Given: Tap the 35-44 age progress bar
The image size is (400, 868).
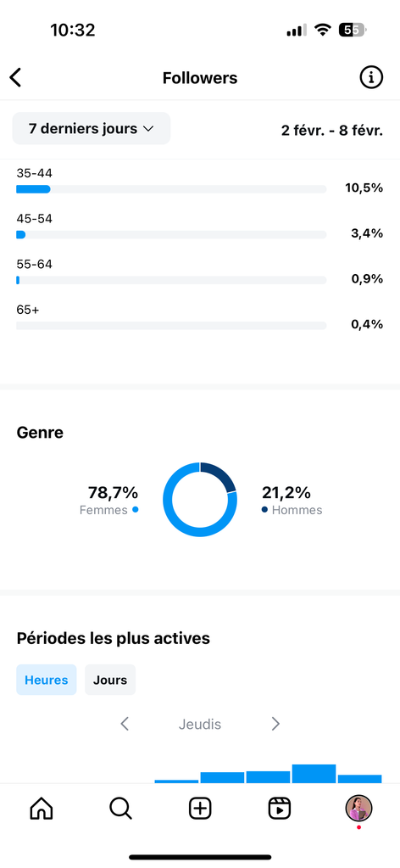Looking at the screenshot, I should (x=171, y=188).
